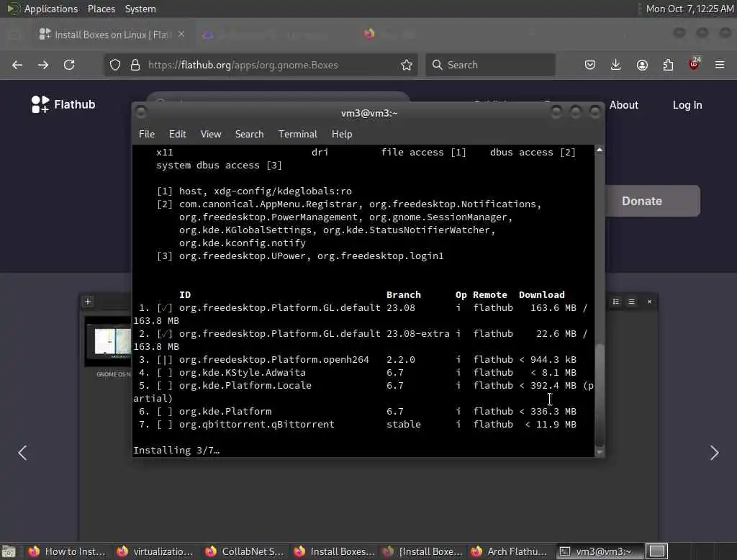Switch to virtualizatio... taskbar window
The width and height of the screenshot is (737, 560).
(155, 551)
